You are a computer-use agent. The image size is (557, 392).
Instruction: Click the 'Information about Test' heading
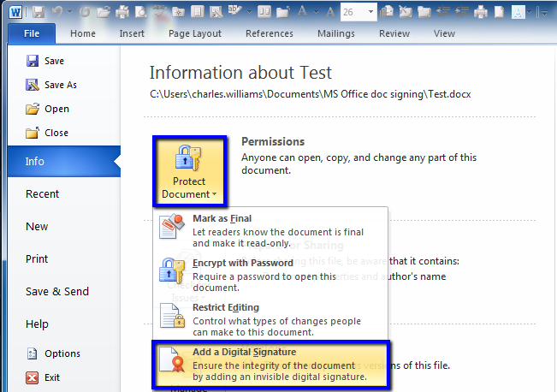(240, 73)
